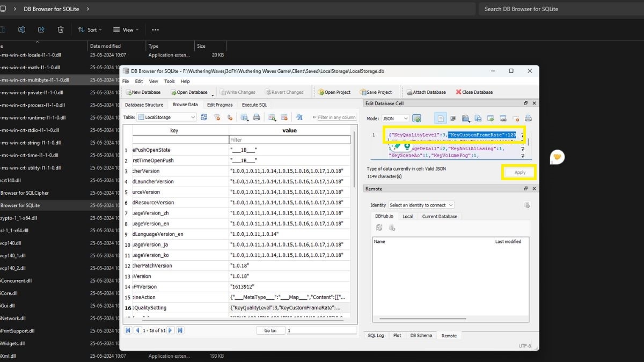Click the Delete trash icon in Explorer
Viewport: 644px width, 362px height.
[61, 29]
